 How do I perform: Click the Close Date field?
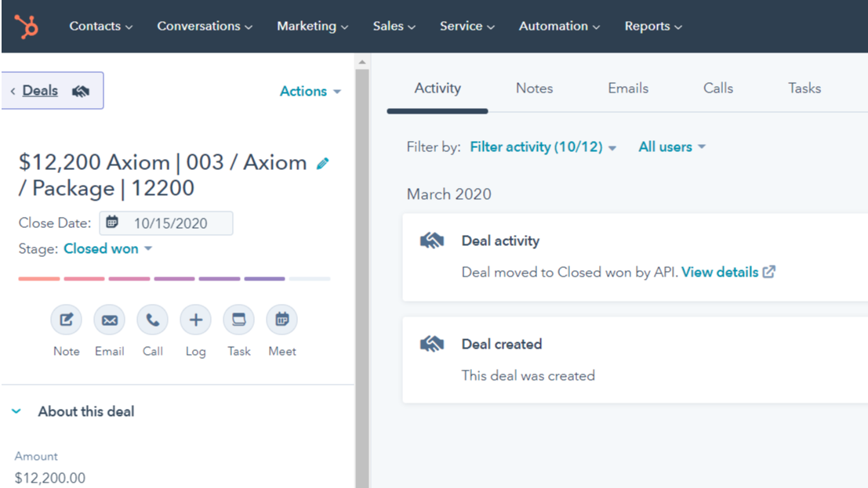(166, 223)
